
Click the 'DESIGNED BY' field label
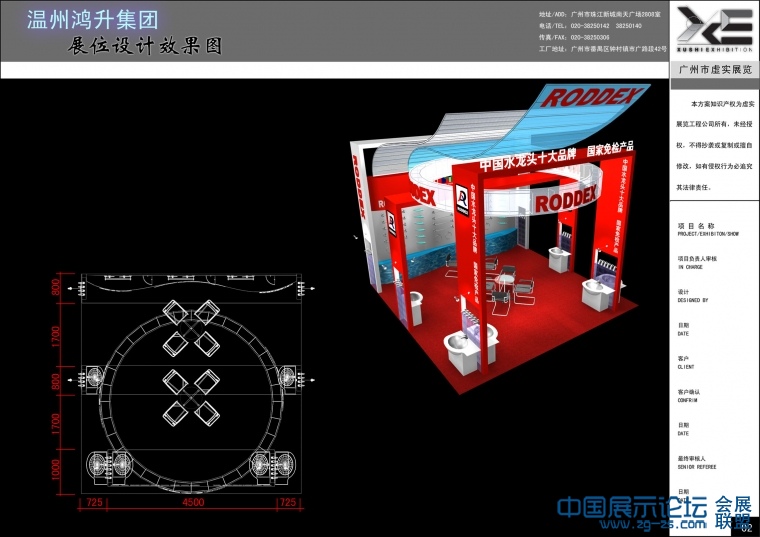[x=693, y=300]
